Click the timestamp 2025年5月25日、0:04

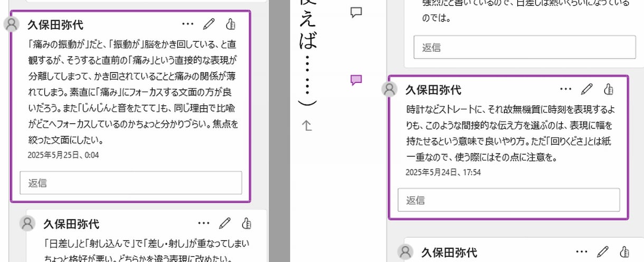(63, 155)
